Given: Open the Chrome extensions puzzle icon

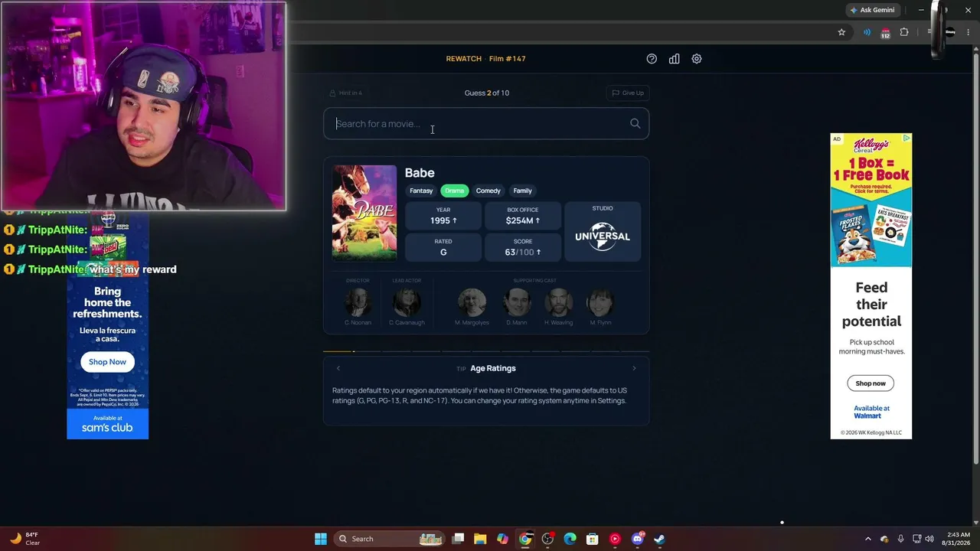Looking at the screenshot, I should click(904, 32).
